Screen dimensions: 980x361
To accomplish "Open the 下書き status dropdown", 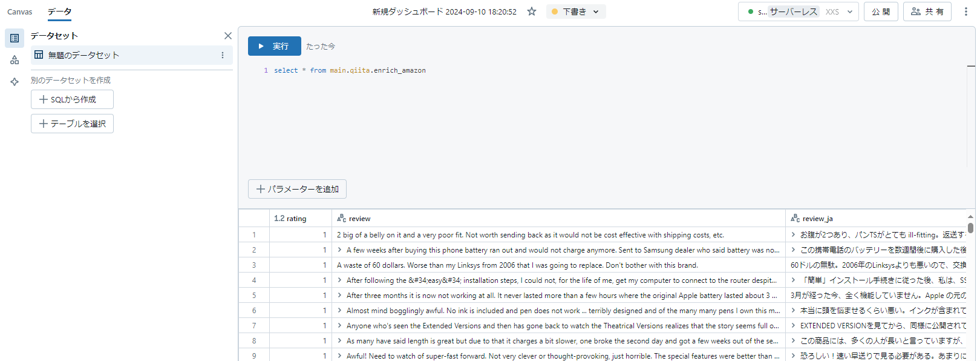I will (576, 12).
